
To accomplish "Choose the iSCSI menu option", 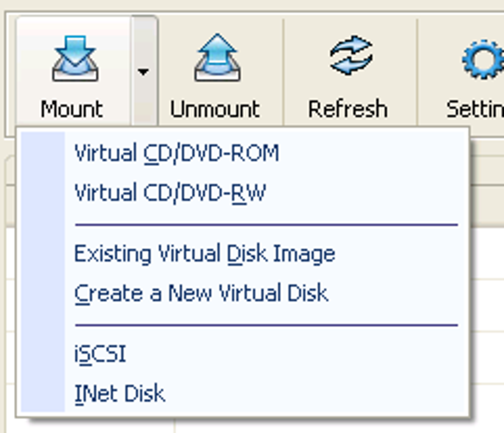I will (x=100, y=354).
